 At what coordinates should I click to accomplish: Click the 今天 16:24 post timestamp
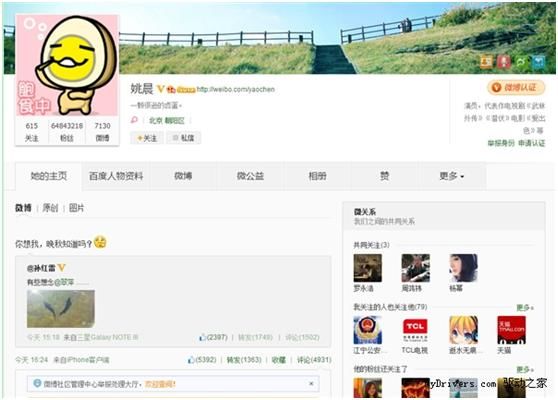point(31,360)
